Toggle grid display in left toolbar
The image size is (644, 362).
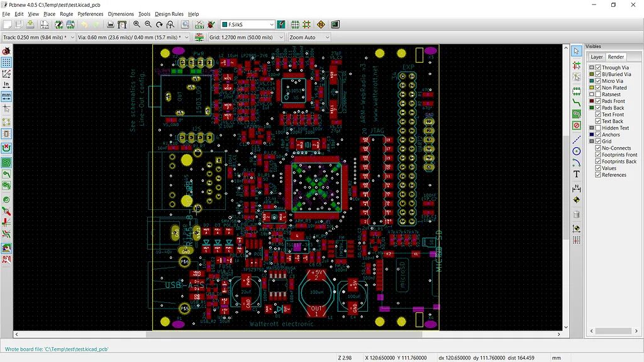[6, 62]
